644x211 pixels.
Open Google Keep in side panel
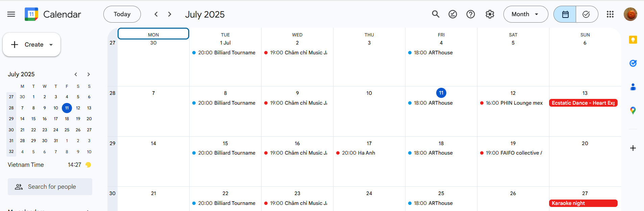point(633,40)
